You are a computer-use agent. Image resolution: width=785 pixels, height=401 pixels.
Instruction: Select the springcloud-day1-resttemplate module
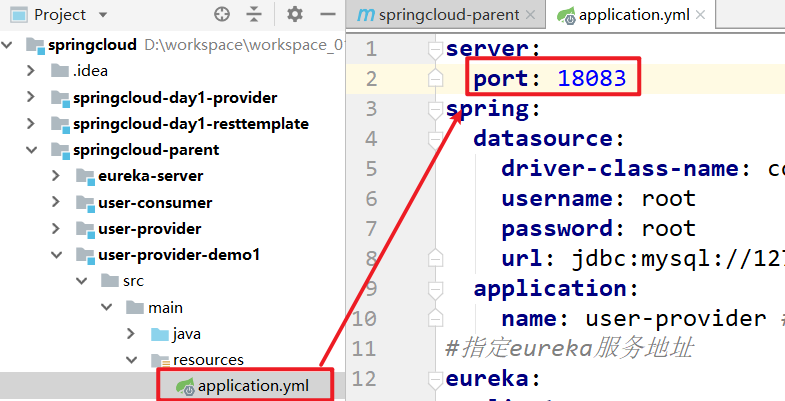190,124
